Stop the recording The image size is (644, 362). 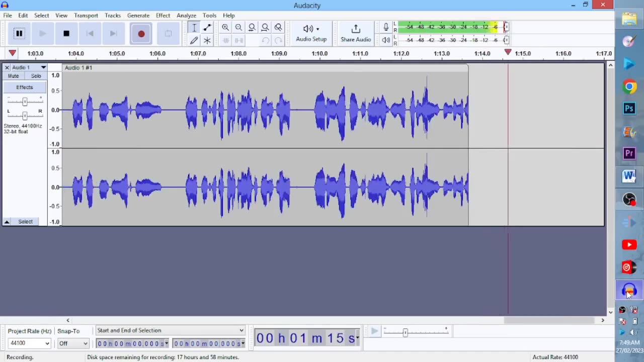[x=66, y=34]
